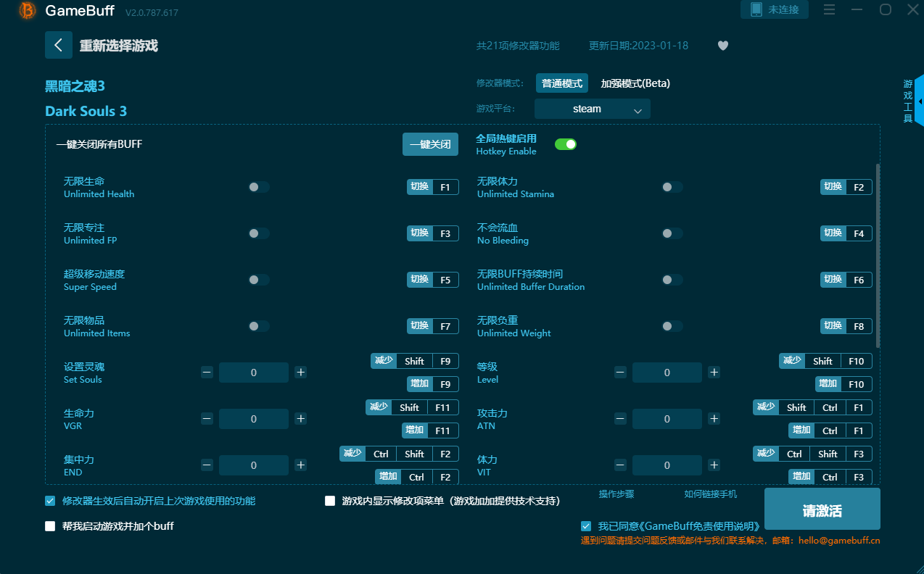
Task: Enable No Bleeding switch
Action: click(x=672, y=233)
